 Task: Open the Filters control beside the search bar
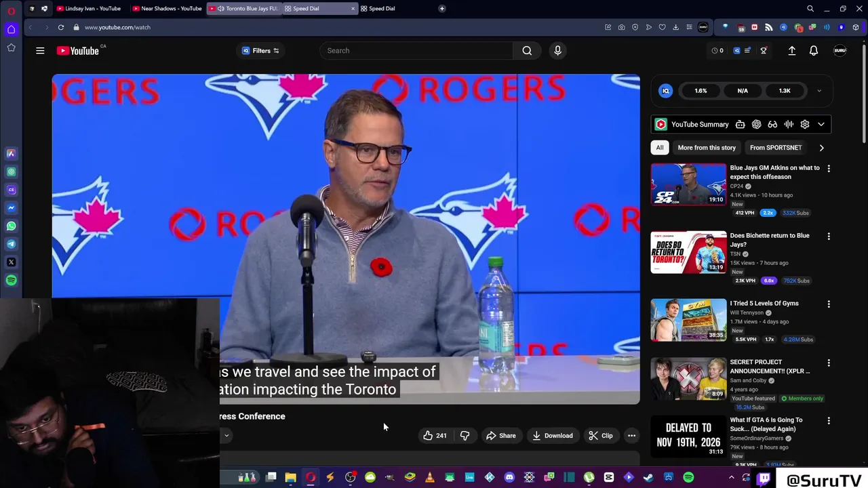260,51
